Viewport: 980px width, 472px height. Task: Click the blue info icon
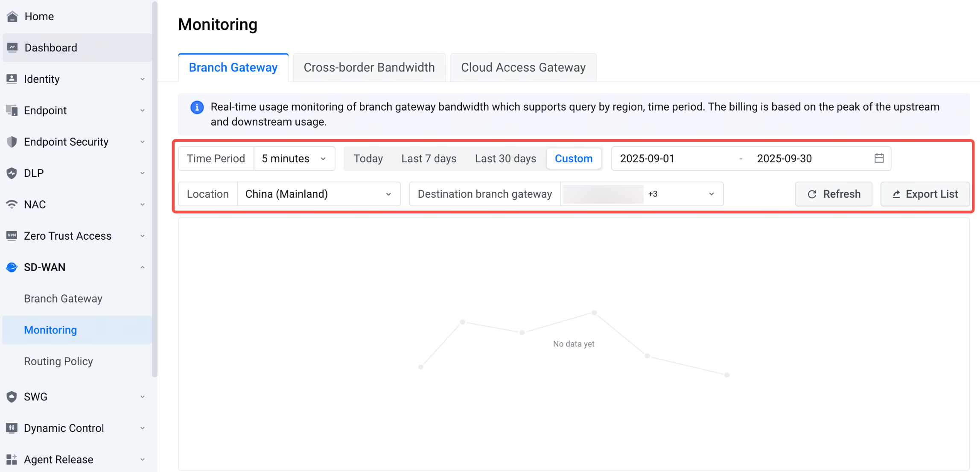coord(197,107)
